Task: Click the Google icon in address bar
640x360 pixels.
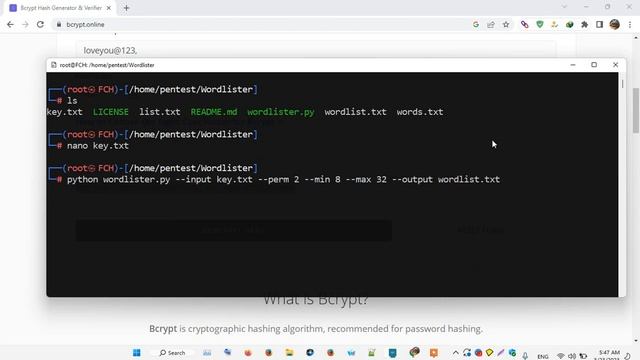Action: 476,24
